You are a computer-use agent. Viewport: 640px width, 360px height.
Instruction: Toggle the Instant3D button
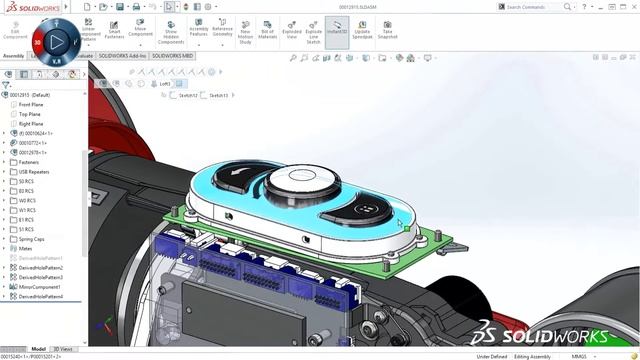(337, 33)
